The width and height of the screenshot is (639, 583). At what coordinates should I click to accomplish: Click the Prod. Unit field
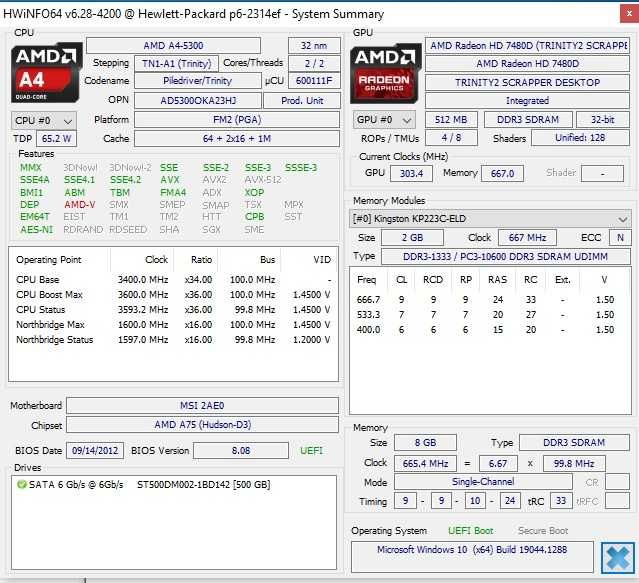302,100
